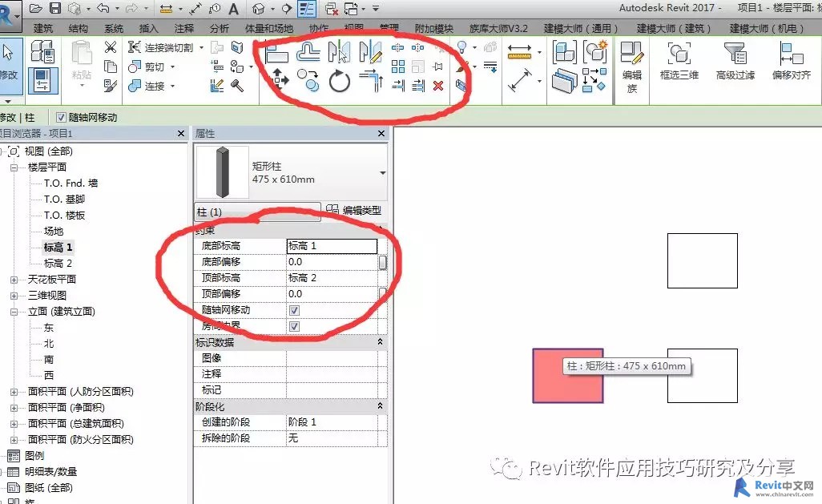Toggle the 房间边界 checkbox in Properties

click(x=295, y=327)
